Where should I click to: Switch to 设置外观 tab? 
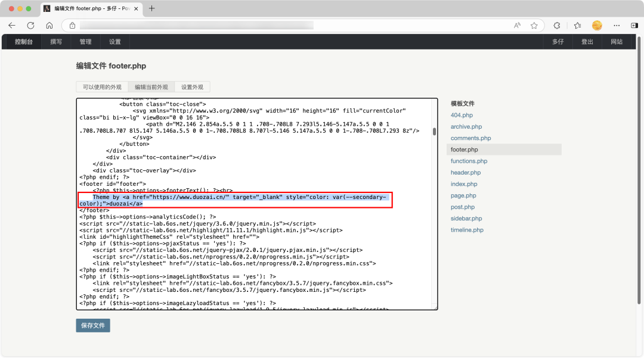coord(192,87)
